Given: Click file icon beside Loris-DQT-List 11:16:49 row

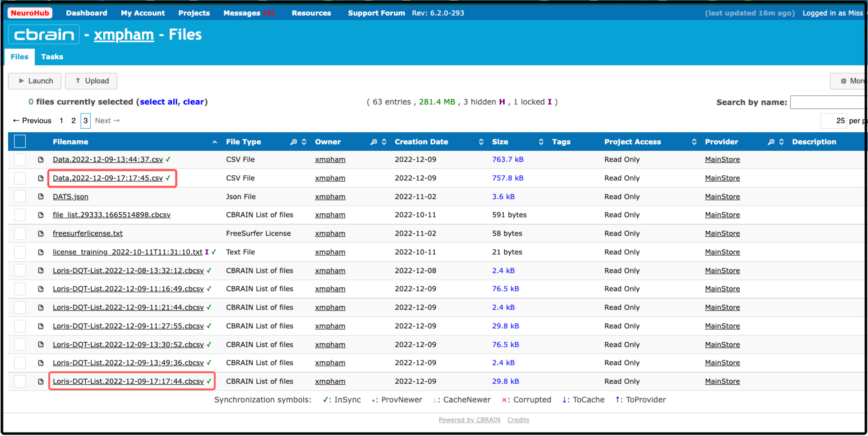Looking at the screenshot, I should click(41, 289).
